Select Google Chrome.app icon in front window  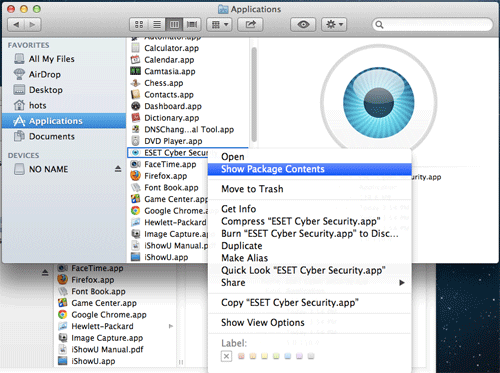(x=135, y=211)
